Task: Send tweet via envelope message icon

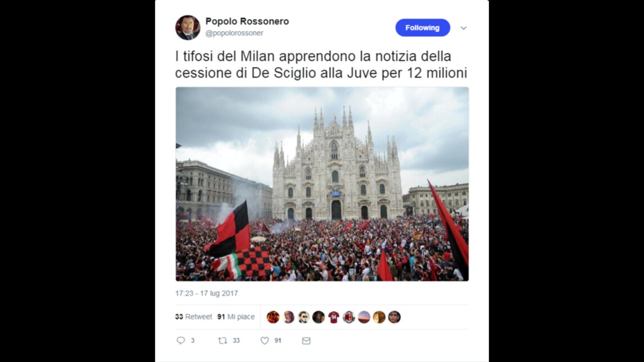Action: (x=306, y=341)
